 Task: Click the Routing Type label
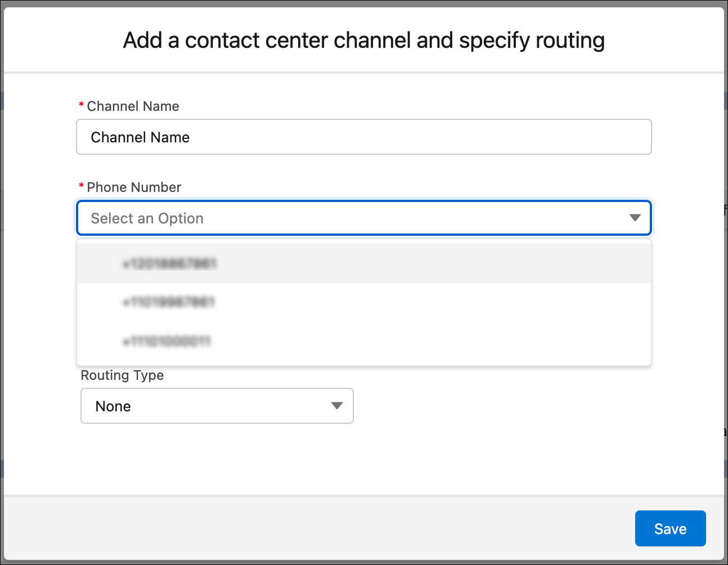122,375
